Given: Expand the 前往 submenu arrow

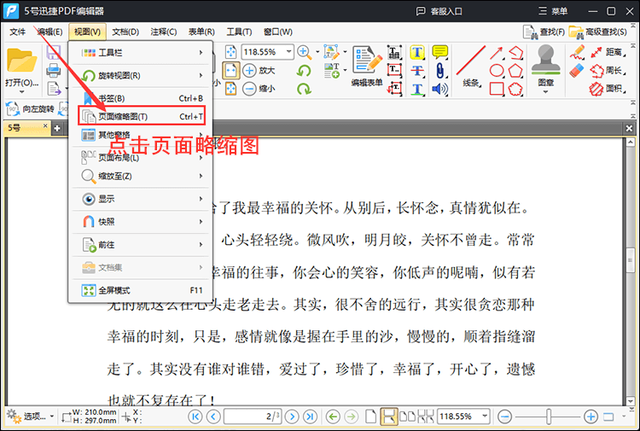Looking at the screenshot, I should [201, 244].
